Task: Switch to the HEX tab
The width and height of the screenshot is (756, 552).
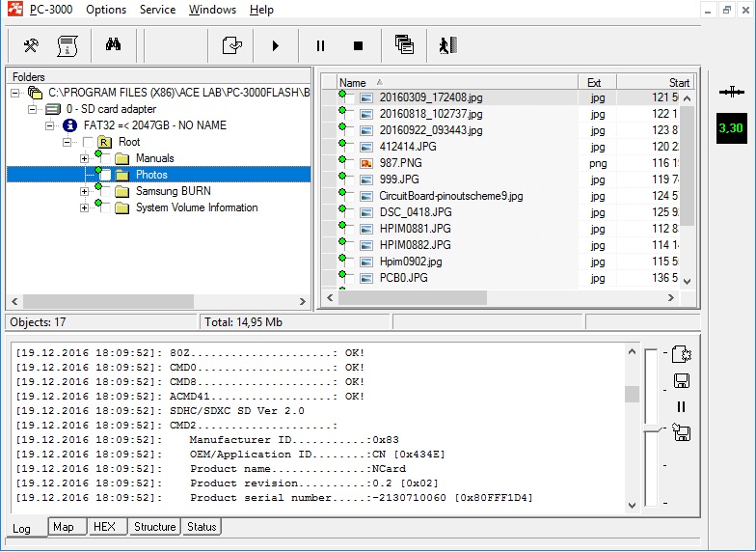Action: point(103,527)
